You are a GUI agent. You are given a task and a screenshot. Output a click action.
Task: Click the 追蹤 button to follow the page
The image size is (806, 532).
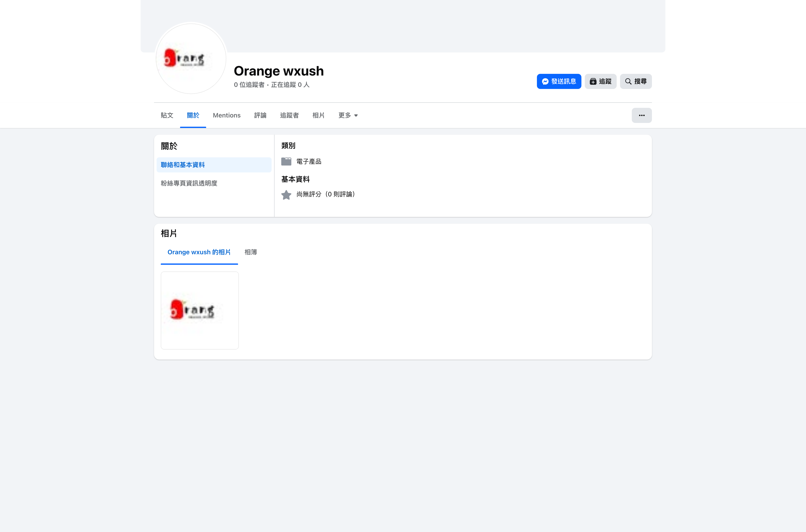tap(600, 81)
